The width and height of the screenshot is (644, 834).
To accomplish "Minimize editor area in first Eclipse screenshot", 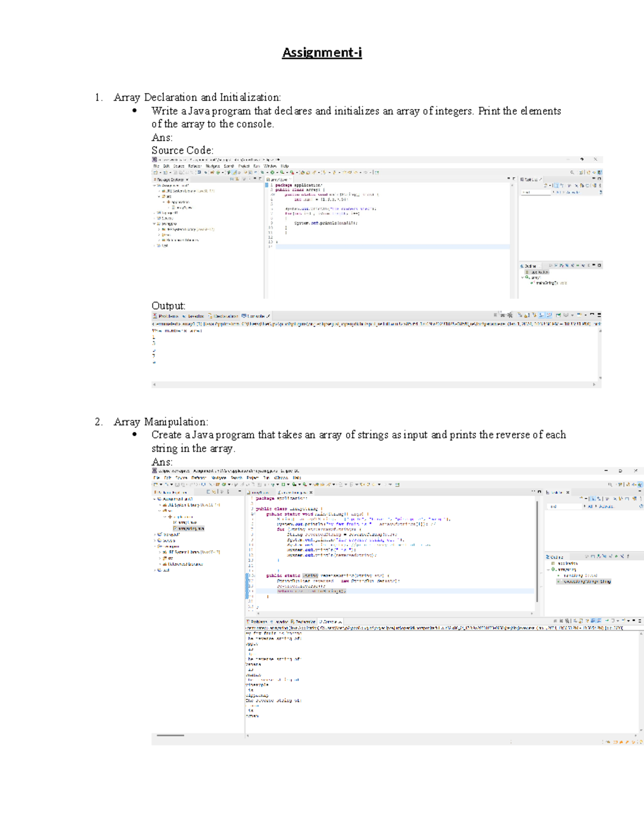I will pyautogui.click(x=509, y=178).
